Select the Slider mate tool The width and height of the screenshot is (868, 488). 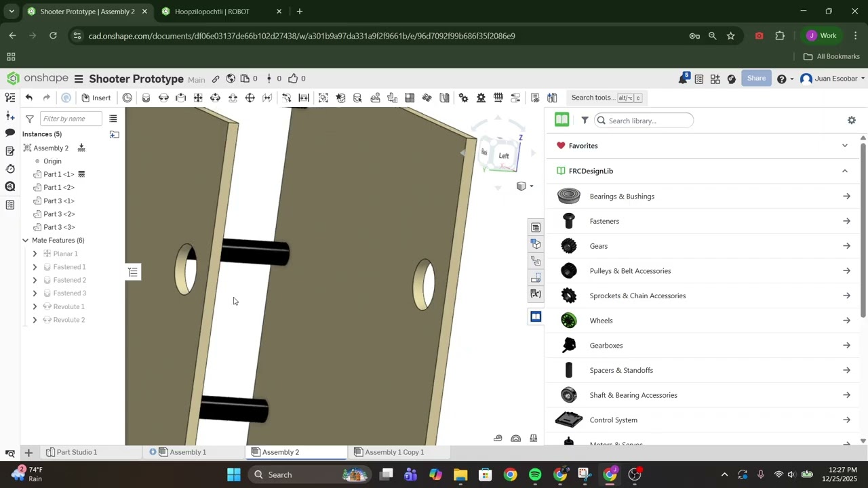point(180,98)
